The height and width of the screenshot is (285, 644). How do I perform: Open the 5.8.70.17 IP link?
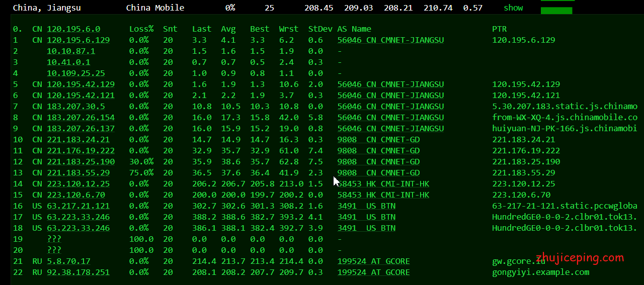(68, 261)
